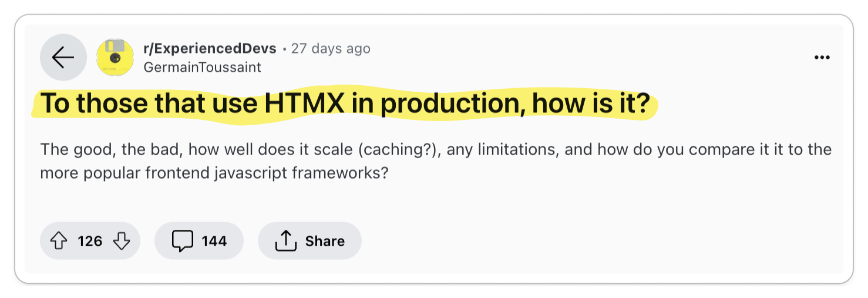Open the yellow floppy disk subreddit avatar
Viewport: 868px width, 298px height.
(x=115, y=58)
